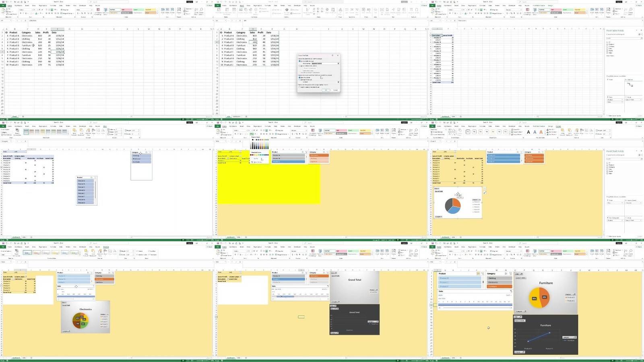Viewport: 644px width, 362px height.
Task: Check Defer Layout Update in long pivot-list window
Action: [x=607, y=116]
